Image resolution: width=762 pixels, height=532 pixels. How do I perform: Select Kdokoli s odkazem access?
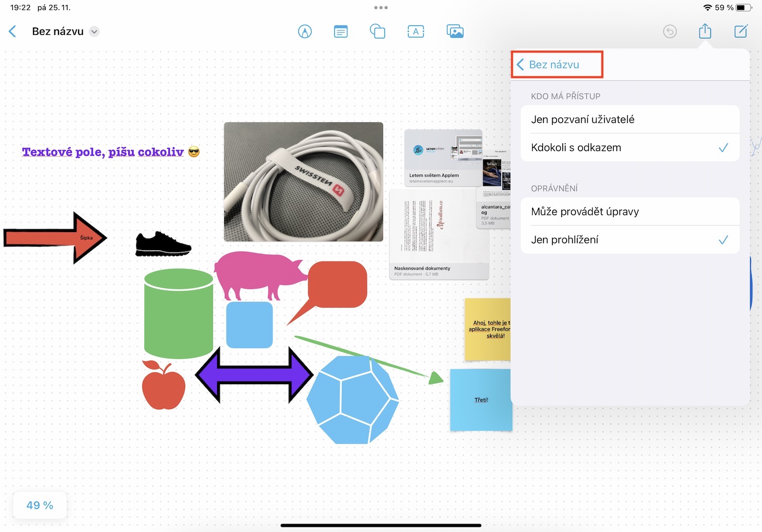click(x=630, y=147)
